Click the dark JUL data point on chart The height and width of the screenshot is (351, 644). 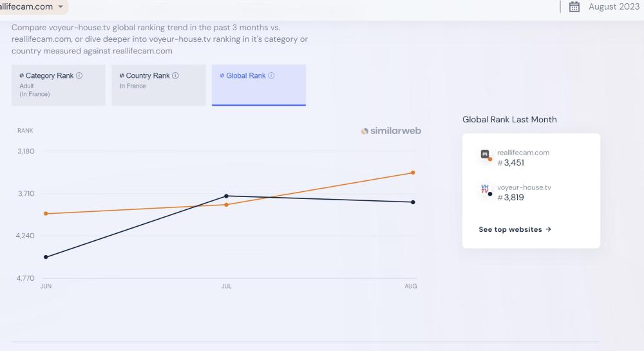click(226, 196)
